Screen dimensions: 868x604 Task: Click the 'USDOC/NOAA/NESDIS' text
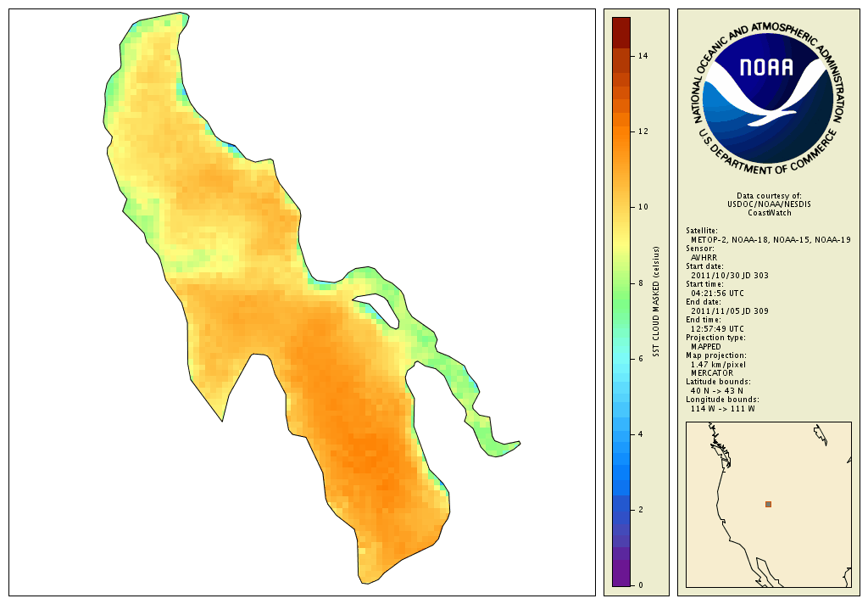pos(769,204)
